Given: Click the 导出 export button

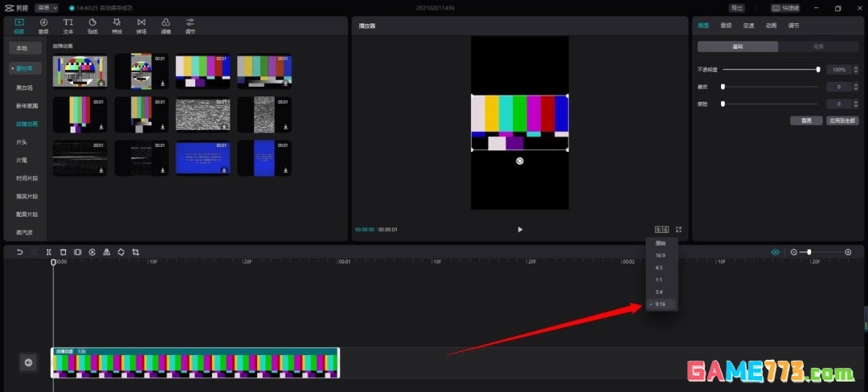Looking at the screenshot, I should coord(736,8).
